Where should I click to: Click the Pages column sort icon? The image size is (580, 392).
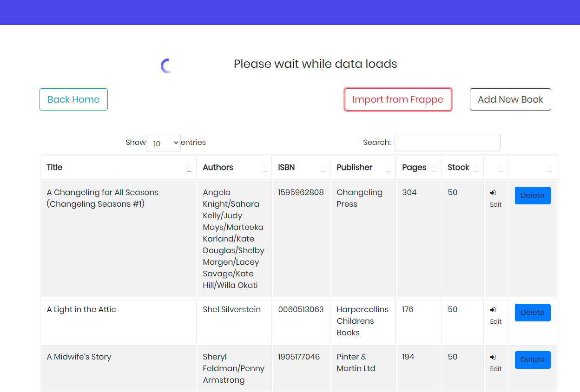(434, 170)
